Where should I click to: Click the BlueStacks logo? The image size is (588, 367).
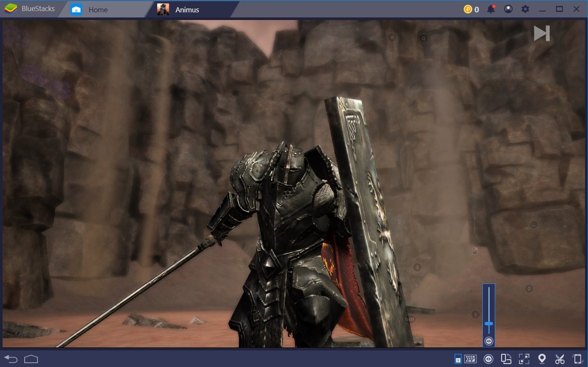tap(11, 9)
